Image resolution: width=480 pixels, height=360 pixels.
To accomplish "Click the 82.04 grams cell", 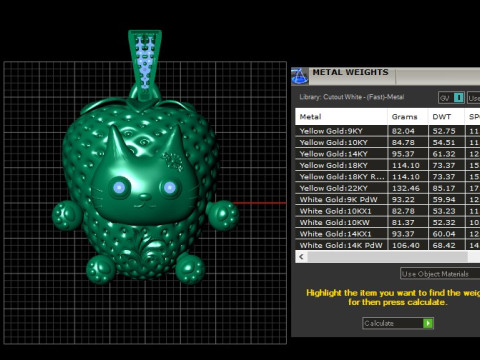I will point(408,131).
